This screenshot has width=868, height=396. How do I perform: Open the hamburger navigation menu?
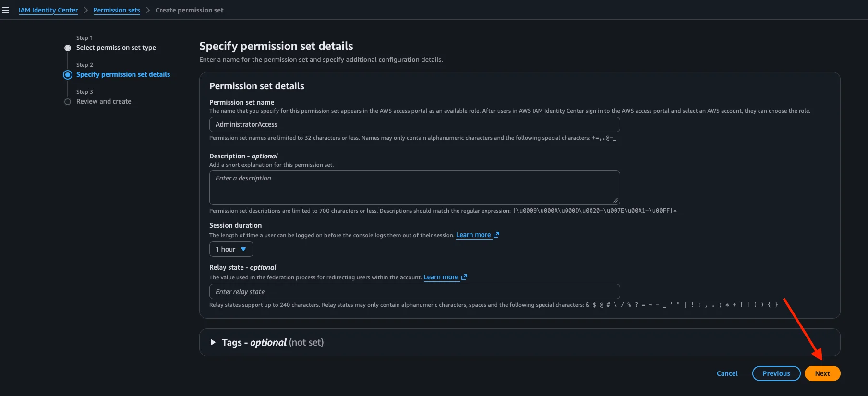pyautogui.click(x=6, y=10)
